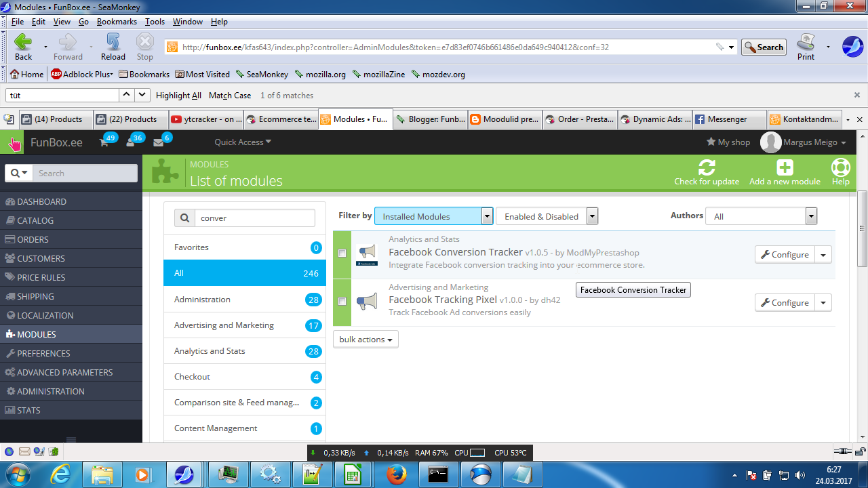This screenshot has width=868, height=488.
Task: Click the SeaMonkey throbber logo in toolbar
Action: point(852,46)
